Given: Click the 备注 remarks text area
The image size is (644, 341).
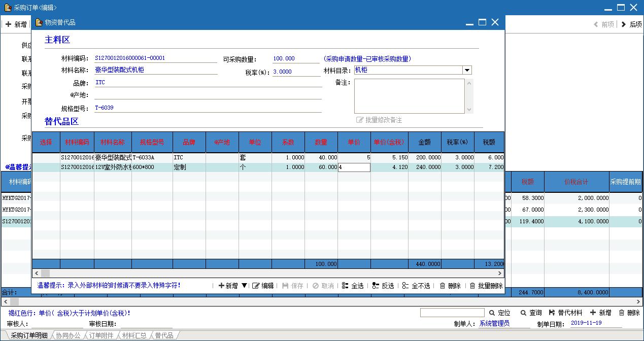Looking at the screenshot, I should [x=409, y=96].
